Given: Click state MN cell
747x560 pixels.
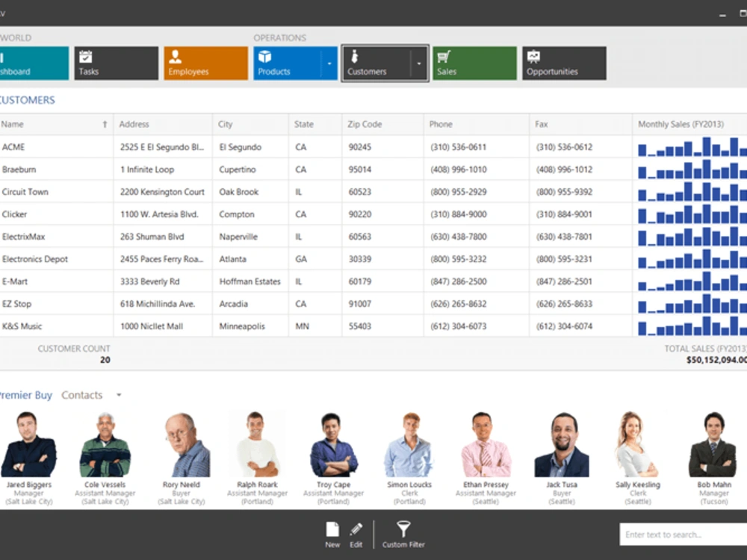Looking at the screenshot, I should [x=315, y=326].
